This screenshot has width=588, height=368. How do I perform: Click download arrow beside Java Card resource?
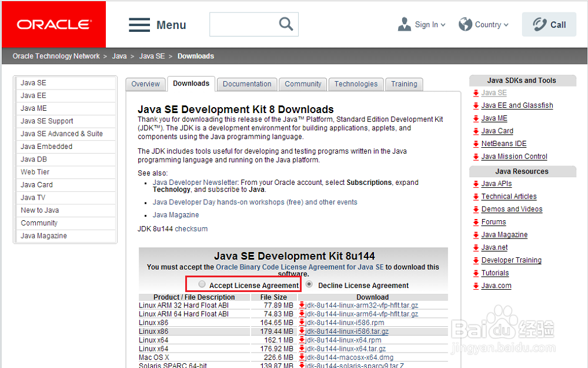pyautogui.click(x=476, y=131)
